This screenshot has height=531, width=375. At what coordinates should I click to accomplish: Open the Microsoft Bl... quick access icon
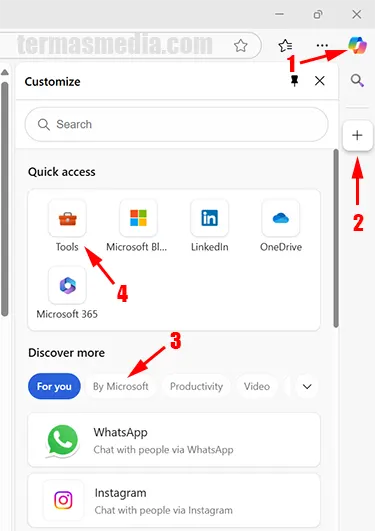[x=138, y=218]
